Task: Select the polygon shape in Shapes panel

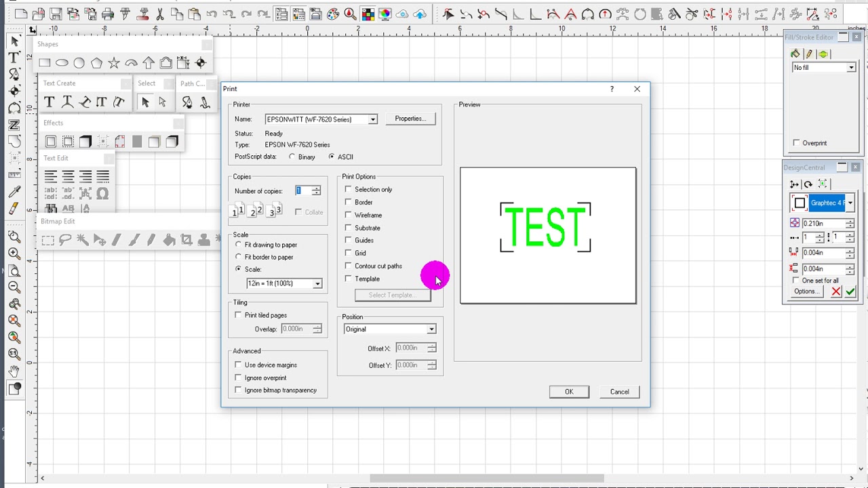Action: coord(96,63)
